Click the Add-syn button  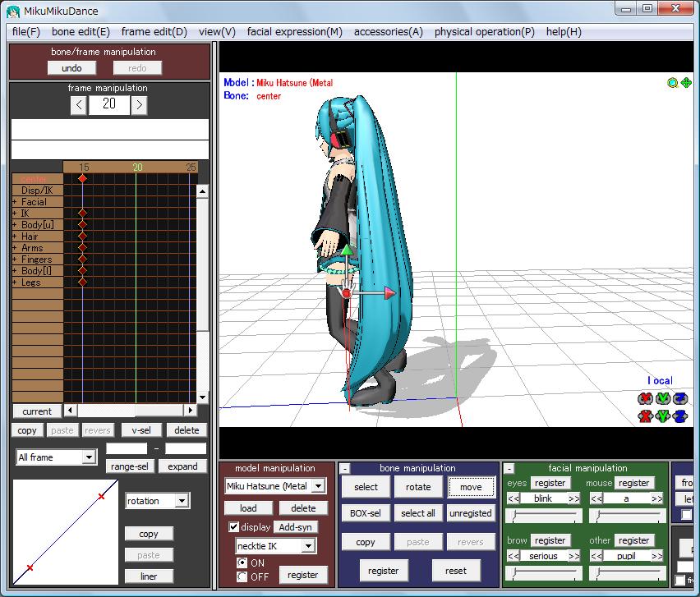[296, 527]
